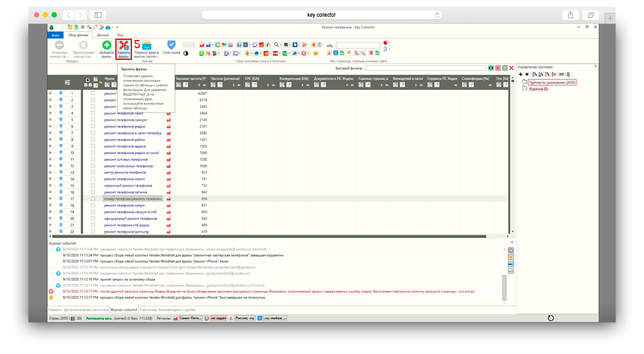The image size is (644, 354).
Task: Check the checkbox for row 14
Action: [x=93, y=179]
